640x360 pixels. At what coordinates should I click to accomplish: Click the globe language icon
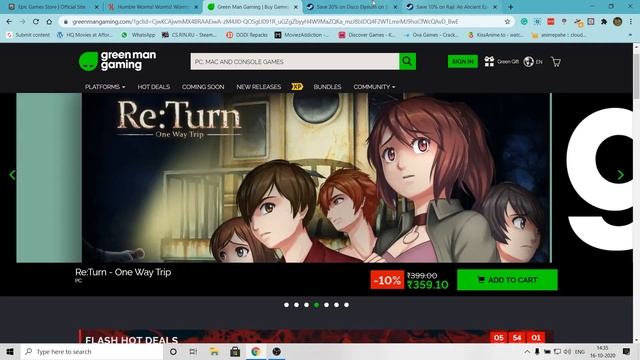coord(529,62)
